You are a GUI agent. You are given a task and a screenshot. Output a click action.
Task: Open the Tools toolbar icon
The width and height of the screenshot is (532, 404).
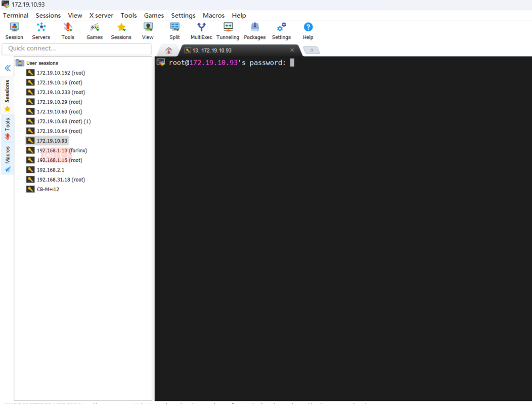68,31
